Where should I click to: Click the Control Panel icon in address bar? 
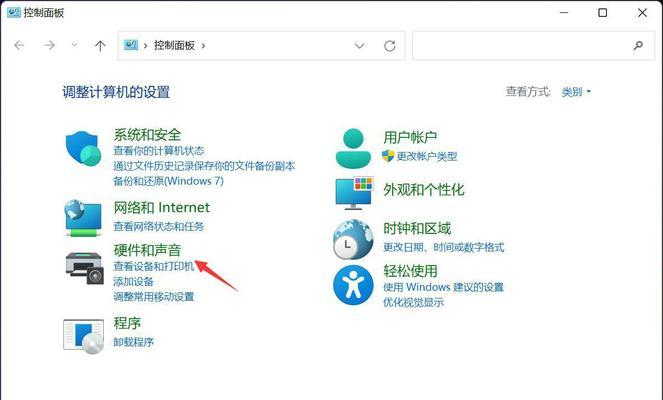click(131, 45)
